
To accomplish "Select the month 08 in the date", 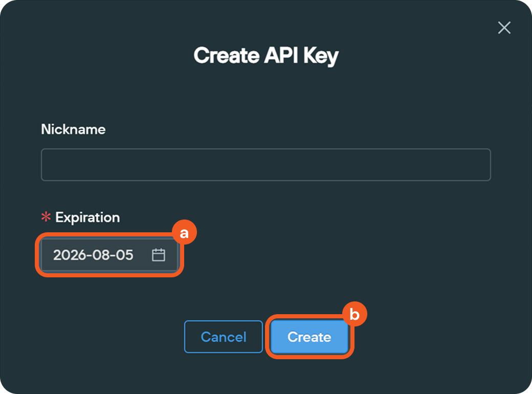I will coord(102,255).
